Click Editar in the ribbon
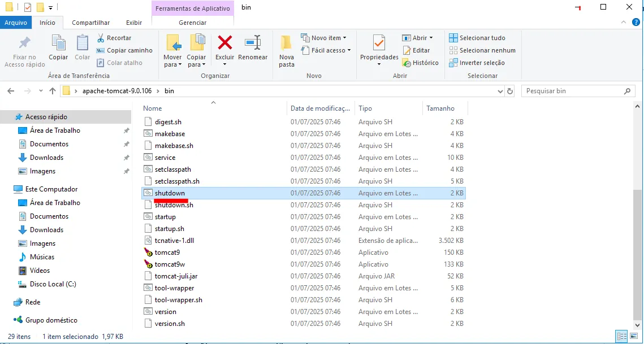 pos(416,50)
